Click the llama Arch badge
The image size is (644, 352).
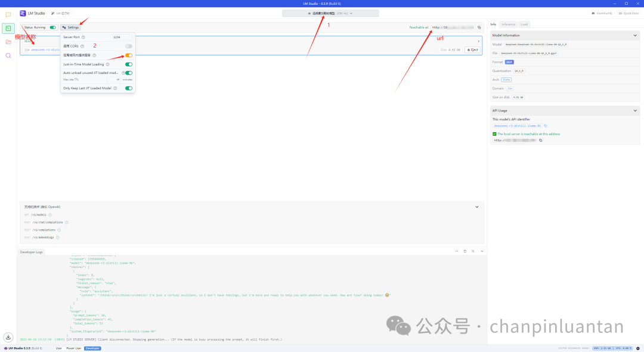coord(506,80)
